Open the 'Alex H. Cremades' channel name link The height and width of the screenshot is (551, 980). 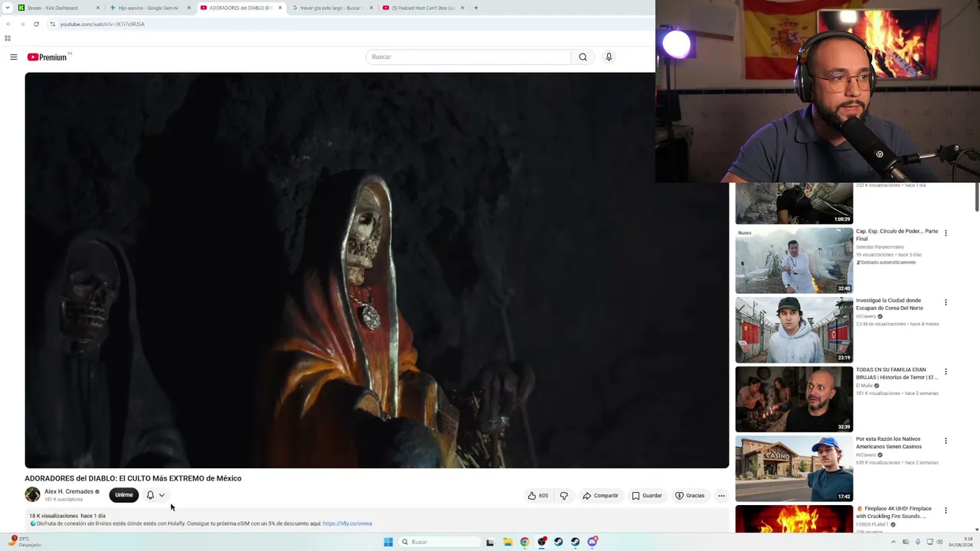[x=69, y=491]
